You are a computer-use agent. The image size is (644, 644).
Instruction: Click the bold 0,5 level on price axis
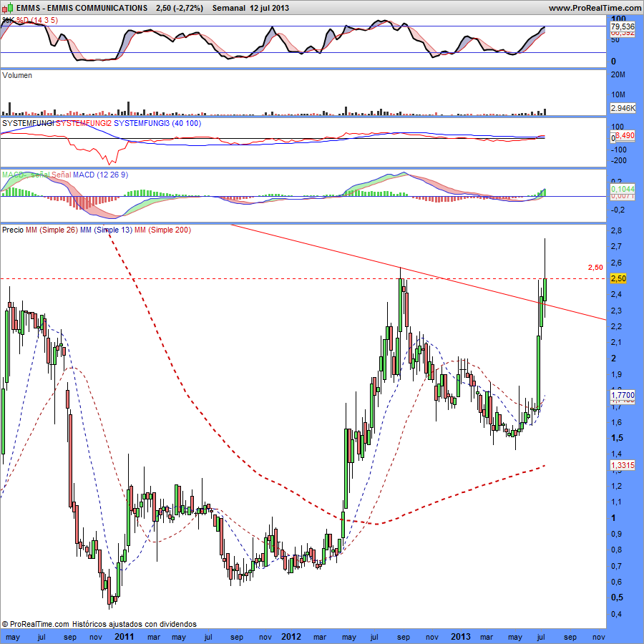click(x=617, y=597)
